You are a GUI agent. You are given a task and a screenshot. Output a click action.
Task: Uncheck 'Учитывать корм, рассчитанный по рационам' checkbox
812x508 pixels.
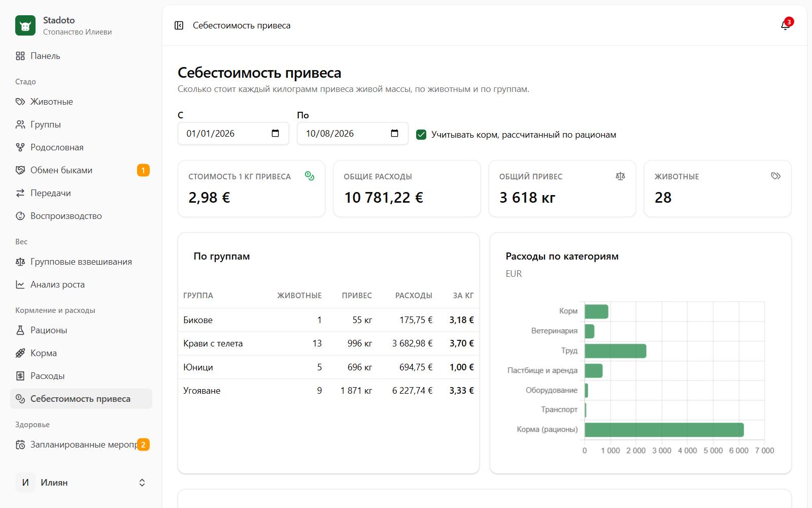tap(421, 135)
